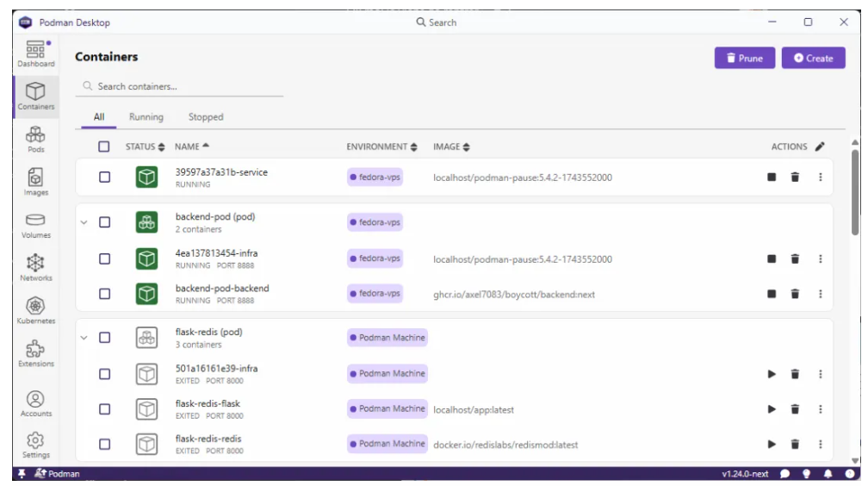This screenshot has height=486, width=868.
Task: Sort by the STATUS column
Action: point(145,146)
